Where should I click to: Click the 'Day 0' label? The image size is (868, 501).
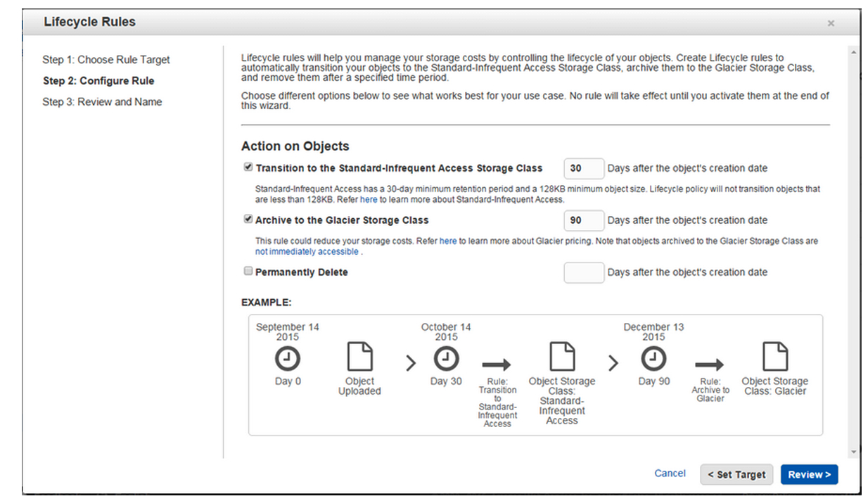coord(287,381)
